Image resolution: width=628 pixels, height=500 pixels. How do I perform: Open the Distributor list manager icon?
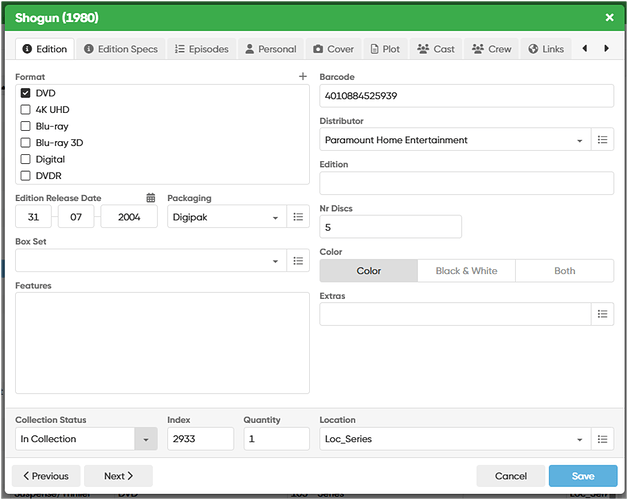tap(602, 140)
